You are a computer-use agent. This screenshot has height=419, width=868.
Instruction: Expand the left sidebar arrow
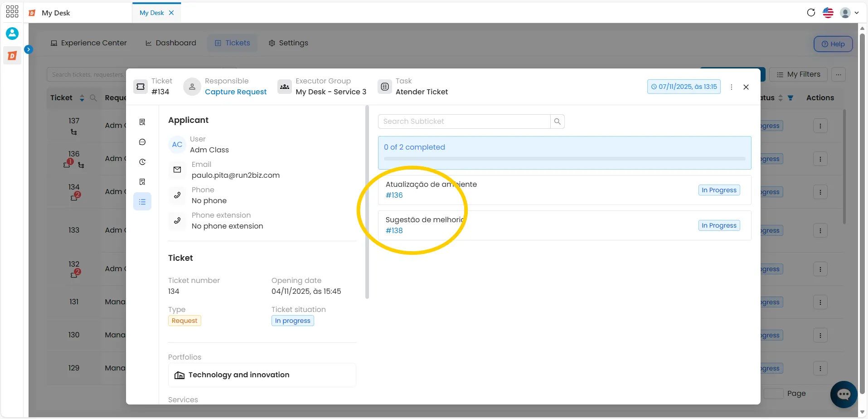coord(29,49)
